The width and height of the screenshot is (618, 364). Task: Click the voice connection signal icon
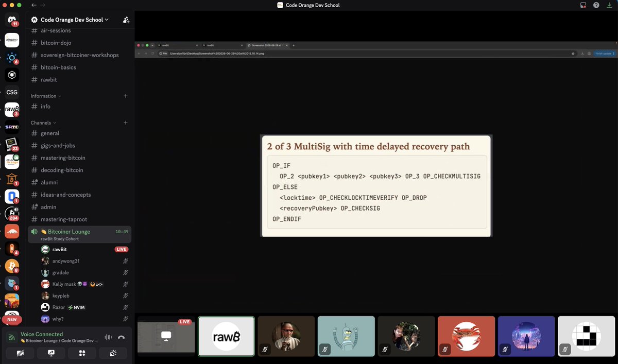pyautogui.click(x=12, y=338)
